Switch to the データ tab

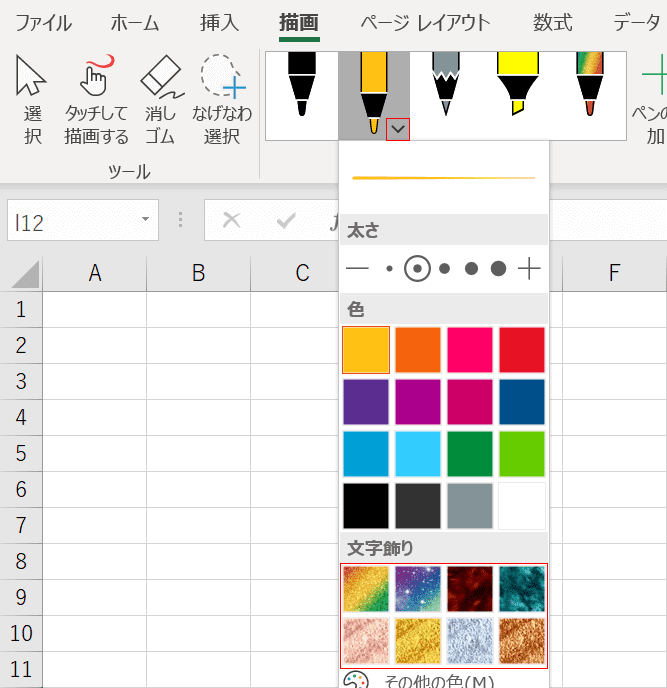pos(637,22)
